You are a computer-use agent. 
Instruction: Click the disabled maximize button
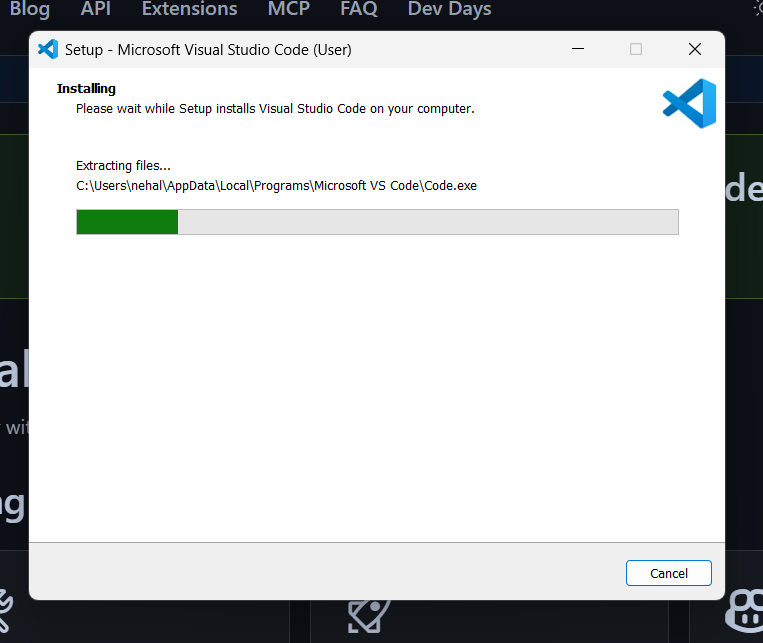636,49
